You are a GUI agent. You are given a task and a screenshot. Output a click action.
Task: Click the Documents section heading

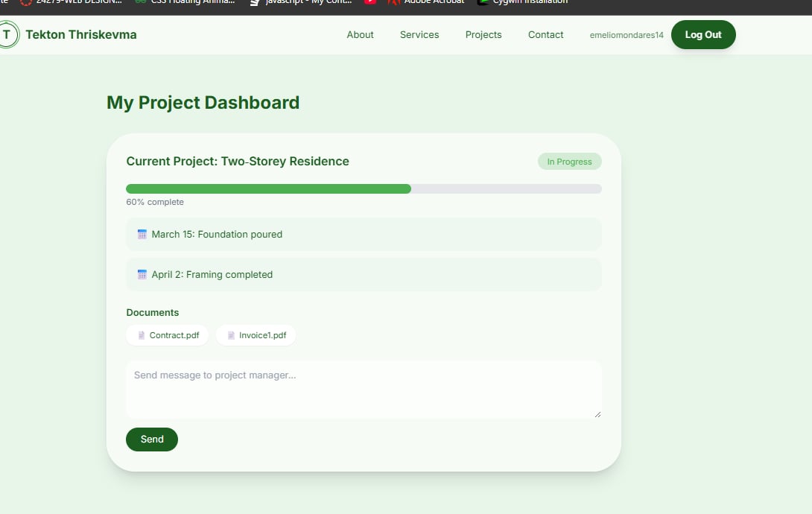point(152,313)
